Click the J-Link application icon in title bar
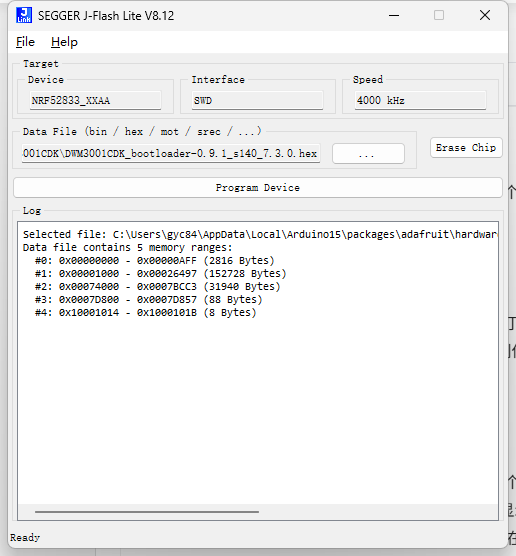This screenshot has width=516, height=556. (24, 15)
